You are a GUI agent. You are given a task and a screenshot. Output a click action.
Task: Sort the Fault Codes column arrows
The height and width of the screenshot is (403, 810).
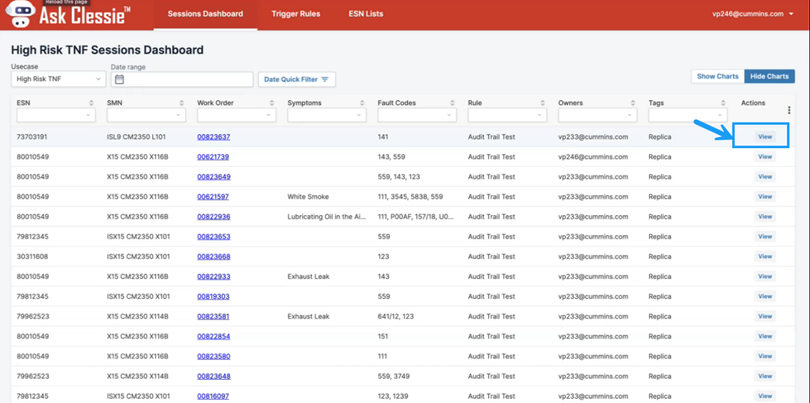point(453,103)
